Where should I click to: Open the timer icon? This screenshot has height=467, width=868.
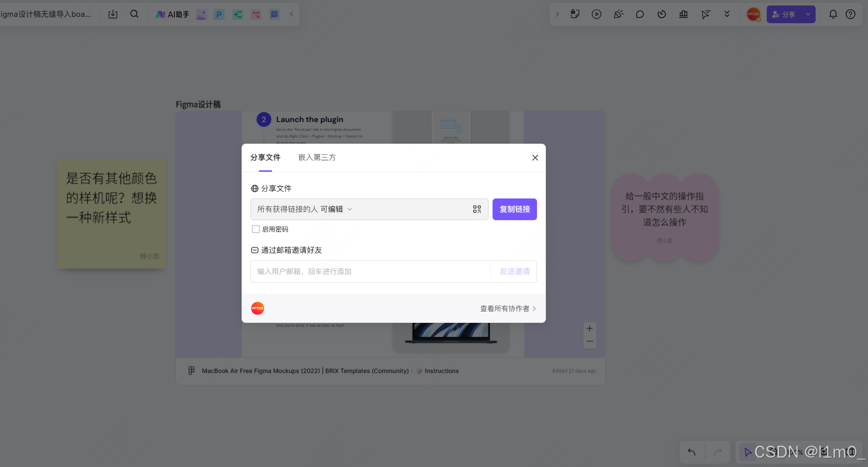pyautogui.click(x=661, y=14)
